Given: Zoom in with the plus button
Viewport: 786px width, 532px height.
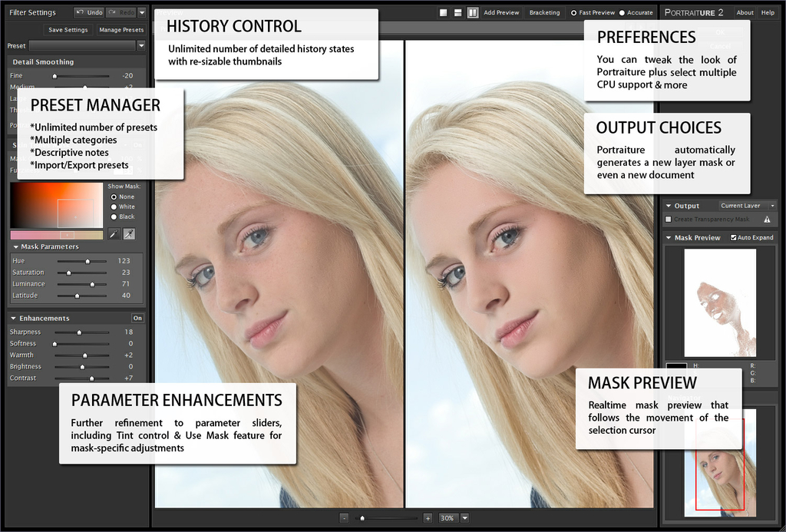Looking at the screenshot, I should [428, 518].
